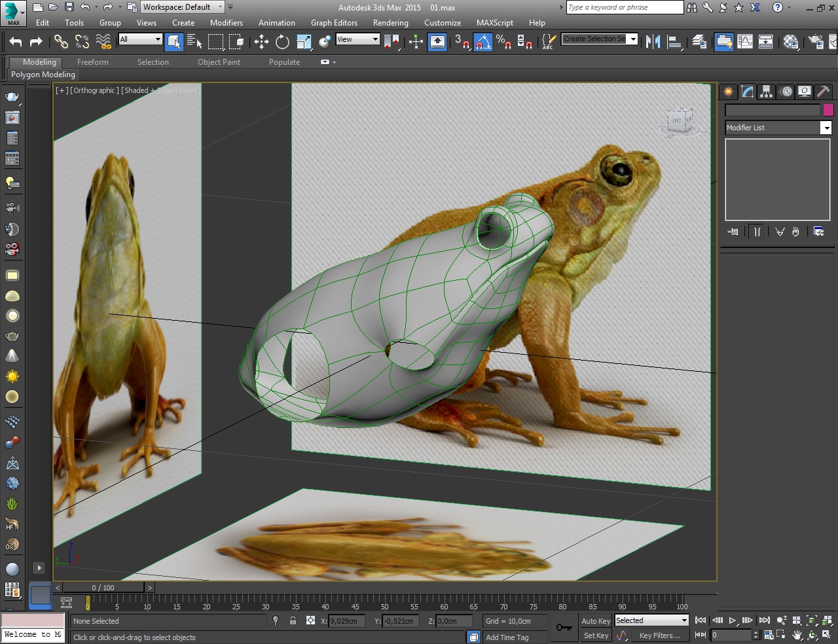
Task: Toggle the Selection Lock padlock
Action: click(x=293, y=621)
